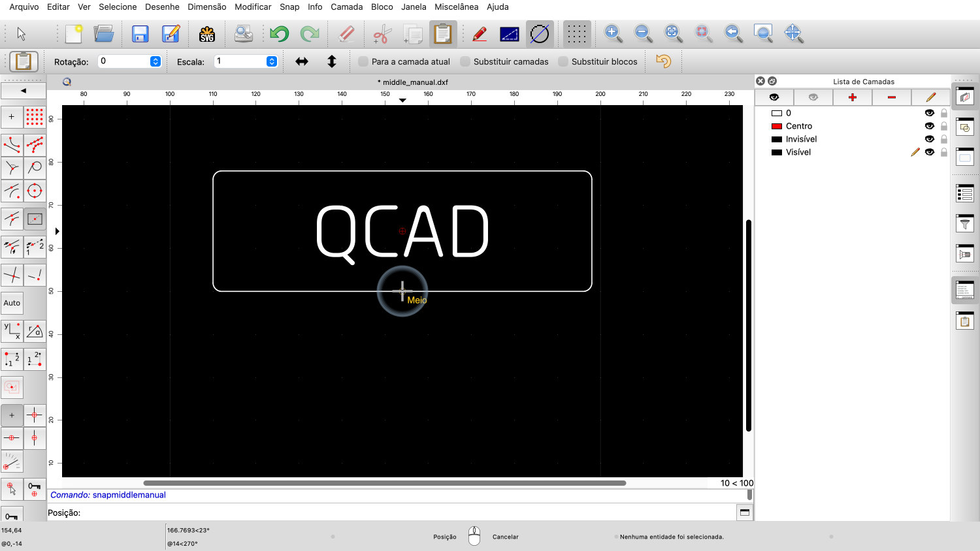Save the current drawing
Screen dimensions: 980x551
140,33
